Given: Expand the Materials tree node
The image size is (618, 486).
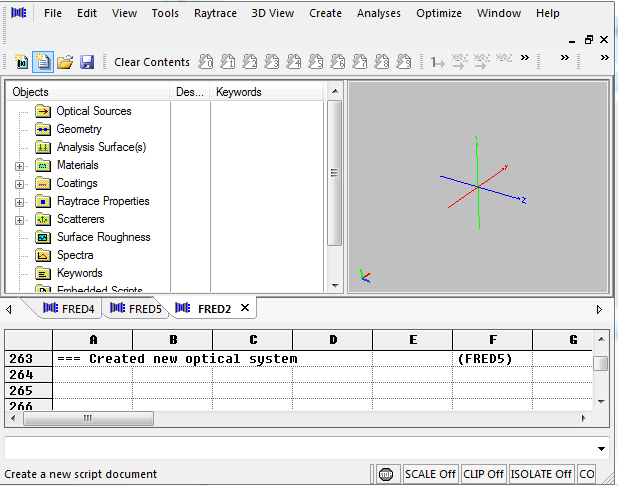Looking at the screenshot, I should [x=20, y=165].
